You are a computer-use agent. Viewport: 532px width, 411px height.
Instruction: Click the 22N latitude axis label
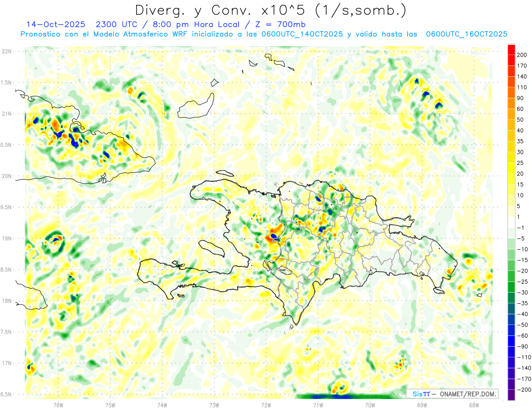(7, 51)
